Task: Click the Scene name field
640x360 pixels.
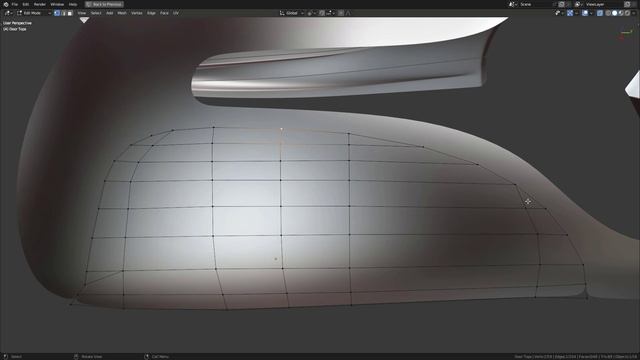Action: tap(537, 4)
